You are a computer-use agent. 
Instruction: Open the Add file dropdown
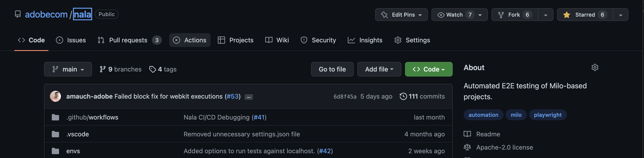pyautogui.click(x=379, y=69)
